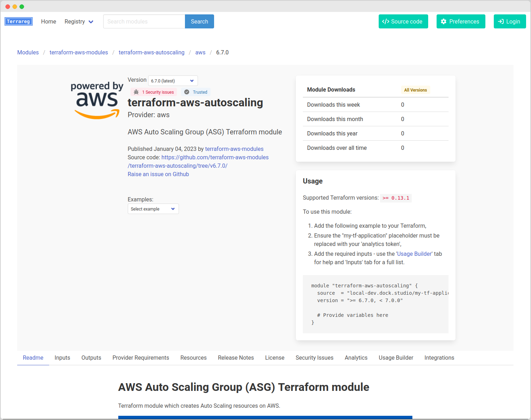Click the 'Module Downloads' table header
Viewport: 531px width, 420px height.
click(331, 89)
